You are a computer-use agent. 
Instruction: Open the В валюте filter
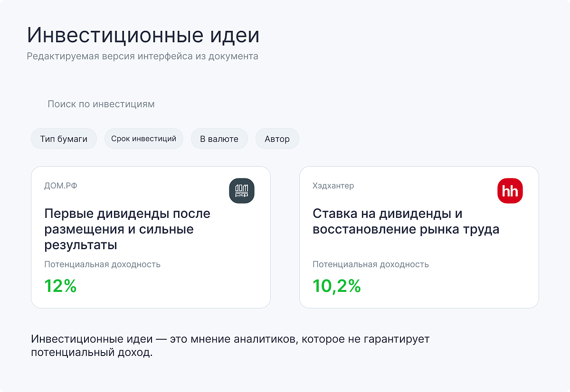tap(219, 139)
